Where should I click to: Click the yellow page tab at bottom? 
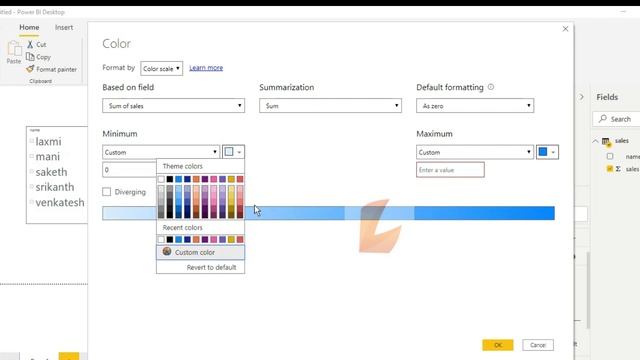point(69,356)
